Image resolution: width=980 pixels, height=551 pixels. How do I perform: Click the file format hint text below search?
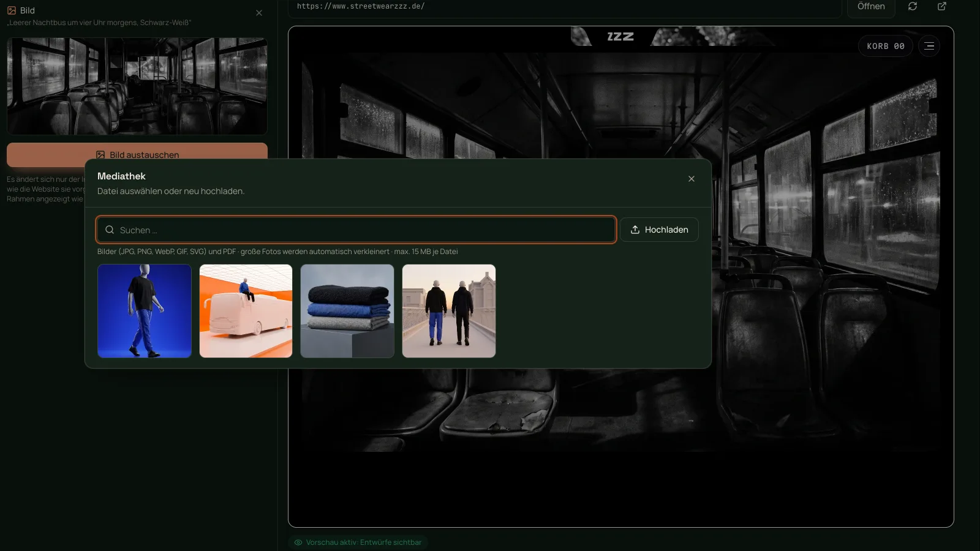point(277,252)
